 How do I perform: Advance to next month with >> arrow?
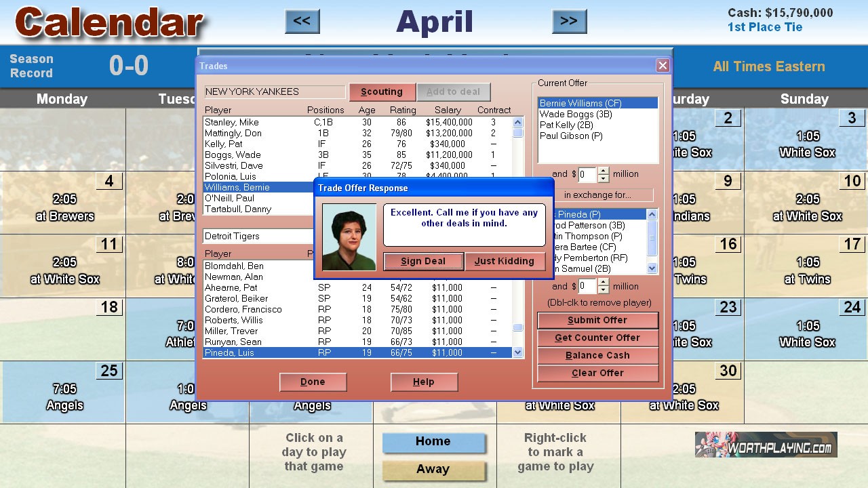(569, 21)
